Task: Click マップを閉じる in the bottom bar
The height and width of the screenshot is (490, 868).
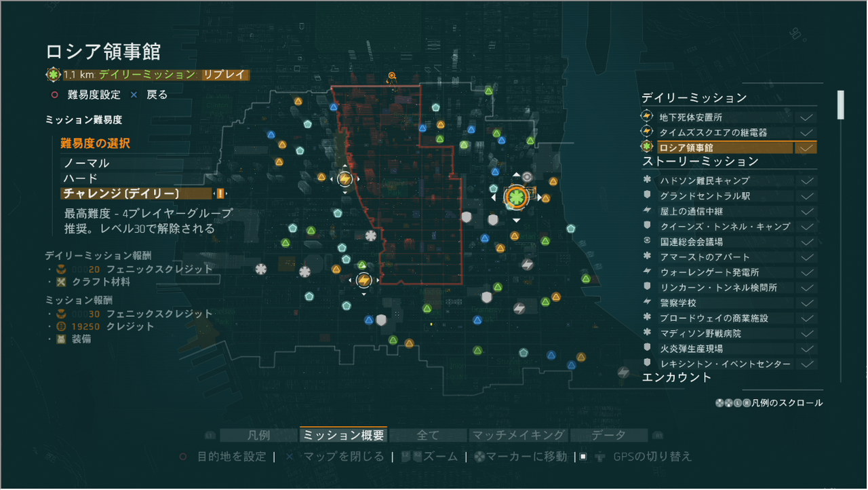Action: (336, 457)
